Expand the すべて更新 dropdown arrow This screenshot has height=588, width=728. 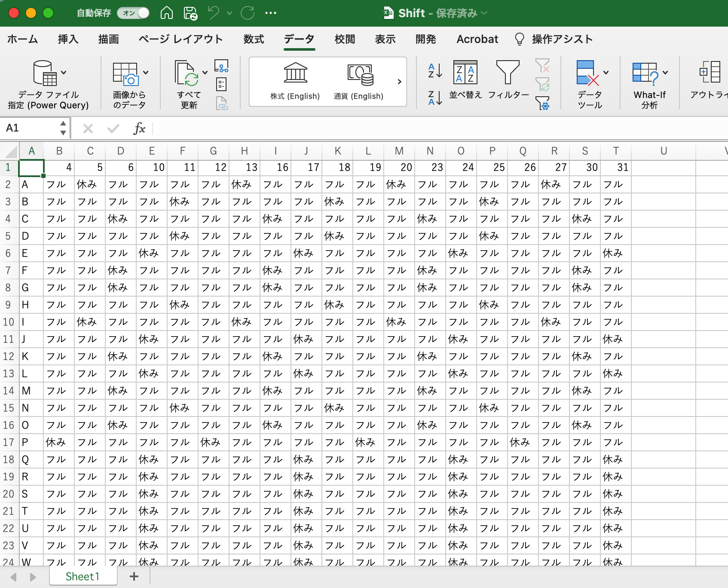(x=205, y=72)
